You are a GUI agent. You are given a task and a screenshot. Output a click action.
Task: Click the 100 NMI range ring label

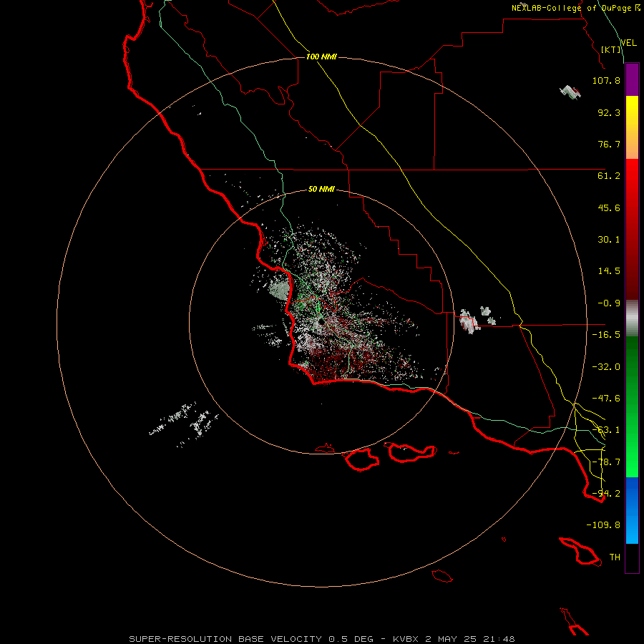pyautogui.click(x=321, y=57)
